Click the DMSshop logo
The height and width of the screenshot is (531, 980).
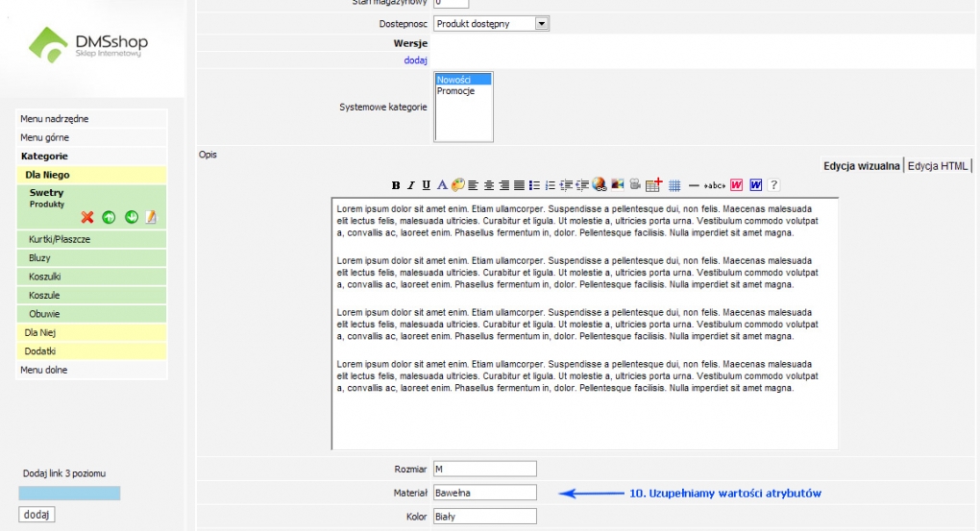point(88,44)
